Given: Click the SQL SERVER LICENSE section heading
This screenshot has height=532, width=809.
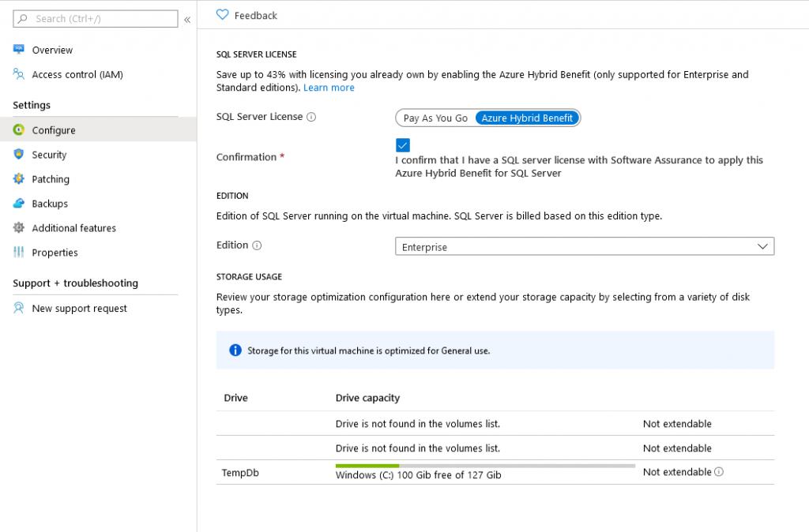Looking at the screenshot, I should [257, 54].
